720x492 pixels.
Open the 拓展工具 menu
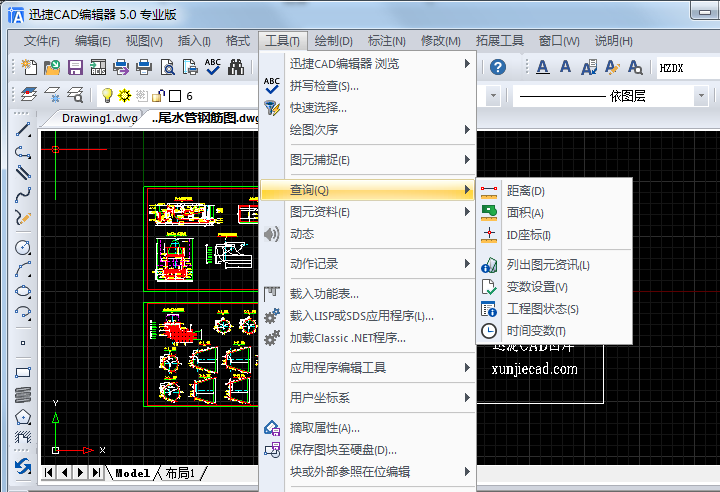pyautogui.click(x=500, y=41)
